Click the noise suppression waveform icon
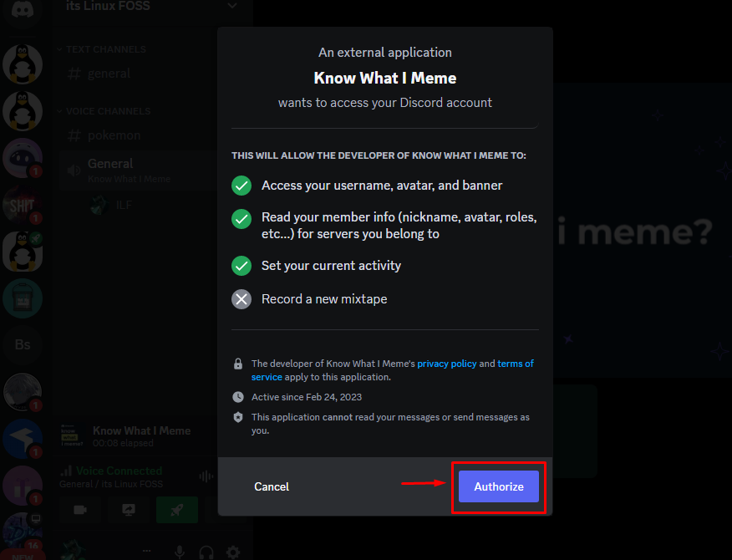The image size is (732, 560). point(206,476)
